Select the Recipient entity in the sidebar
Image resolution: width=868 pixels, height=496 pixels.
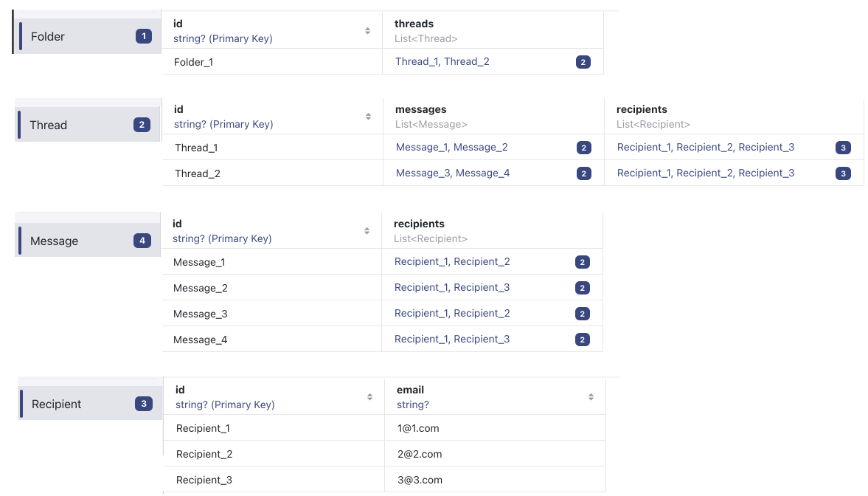[56, 404]
